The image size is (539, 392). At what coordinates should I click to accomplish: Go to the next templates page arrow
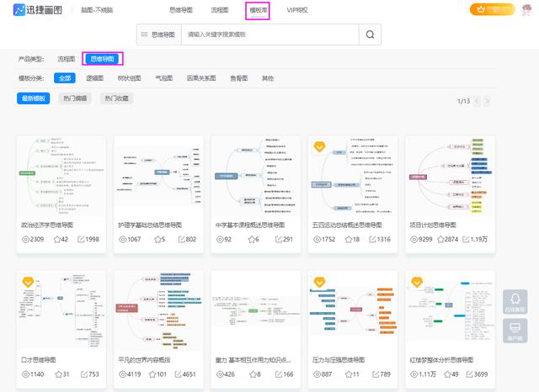pos(487,101)
